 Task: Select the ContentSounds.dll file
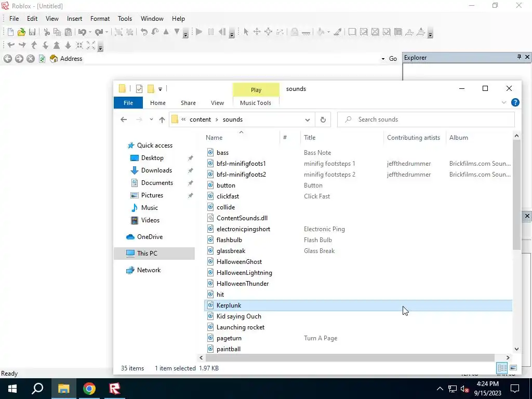coord(242,218)
